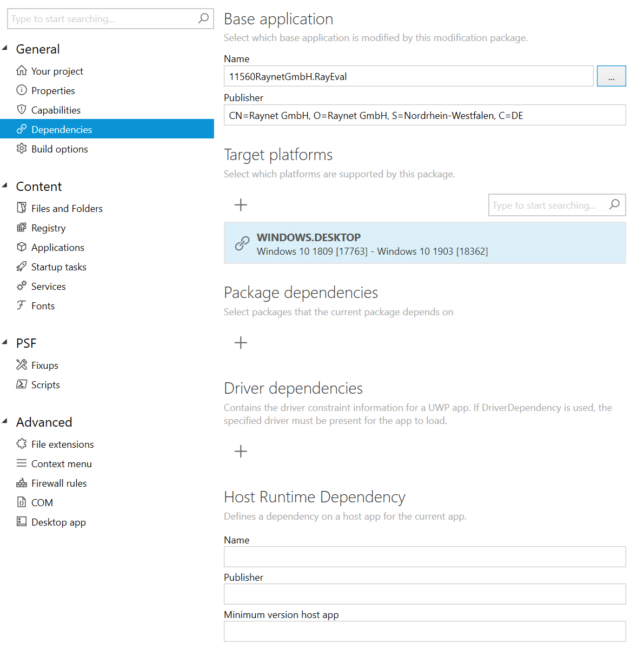644x657 pixels.
Task: Select the Capabilities shield icon
Action: tap(22, 110)
